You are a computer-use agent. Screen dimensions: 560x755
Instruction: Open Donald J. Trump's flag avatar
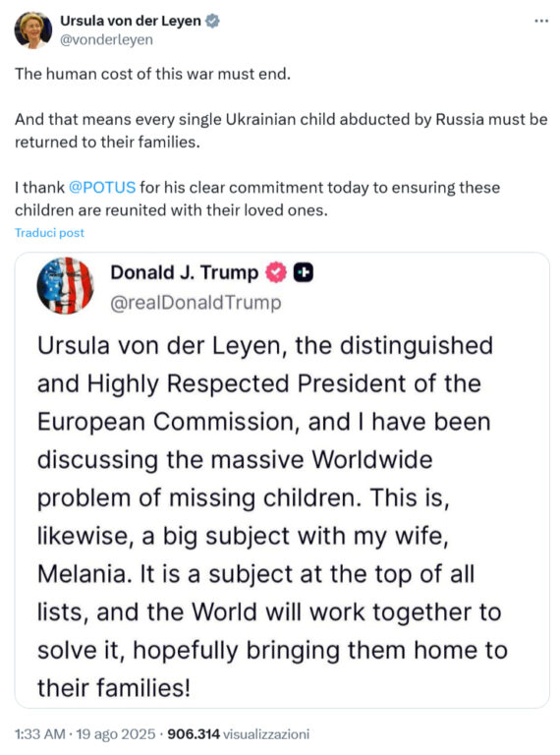[x=66, y=285]
